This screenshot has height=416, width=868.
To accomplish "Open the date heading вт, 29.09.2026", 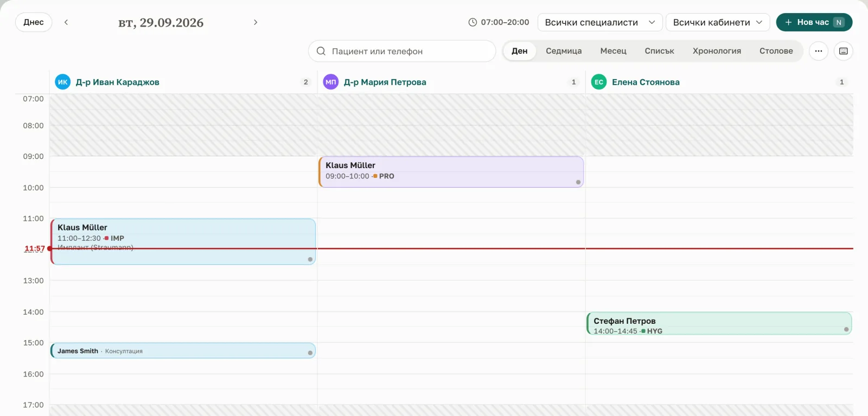I will [161, 23].
